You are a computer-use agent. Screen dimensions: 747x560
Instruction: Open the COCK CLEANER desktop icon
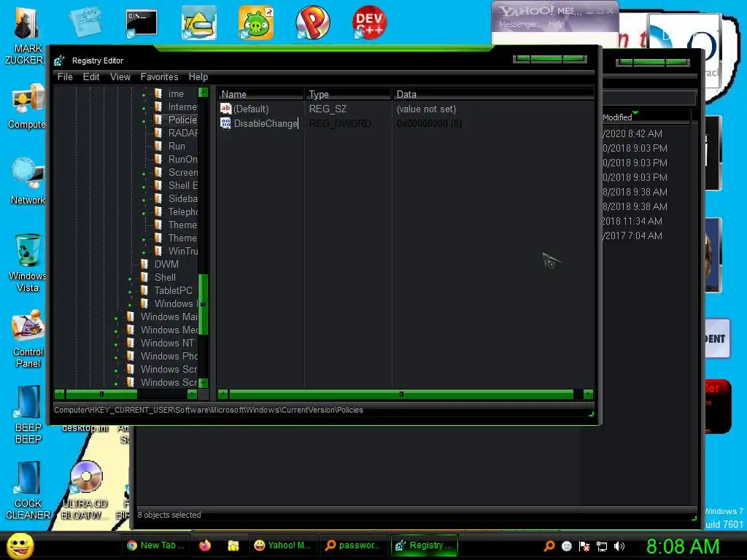28,491
